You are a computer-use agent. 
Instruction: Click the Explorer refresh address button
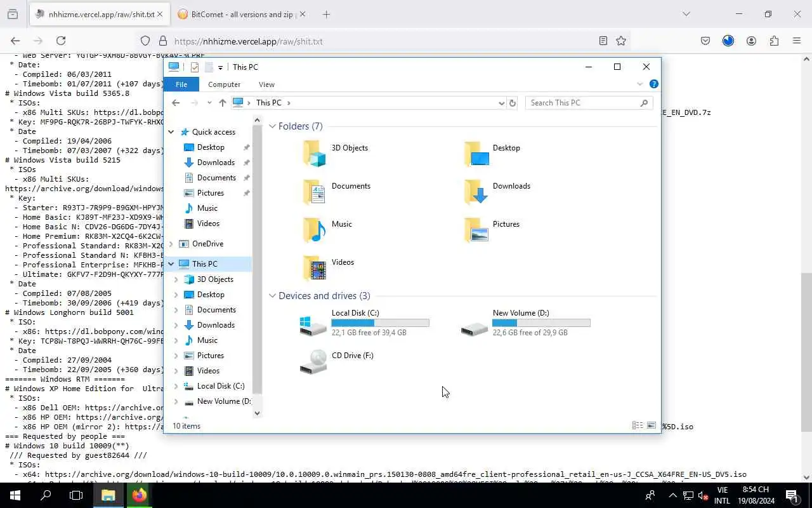513,103
